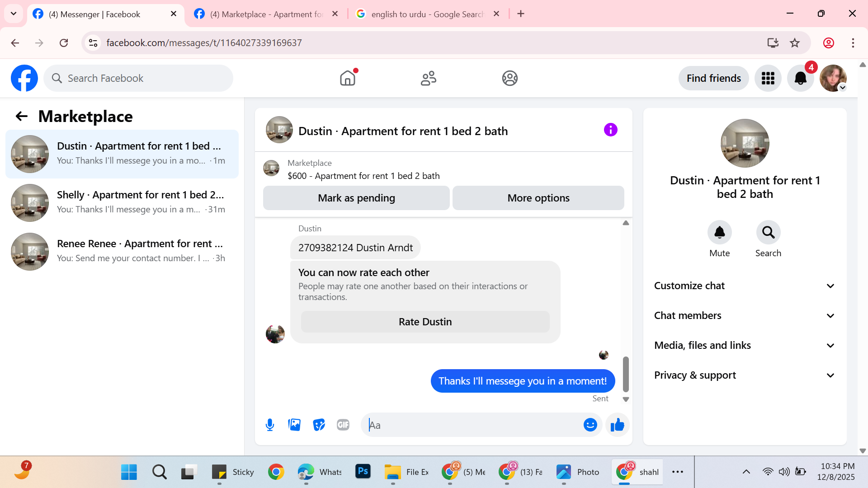Choose a GIF to send
Image resolution: width=868 pixels, height=488 pixels.
point(343,425)
